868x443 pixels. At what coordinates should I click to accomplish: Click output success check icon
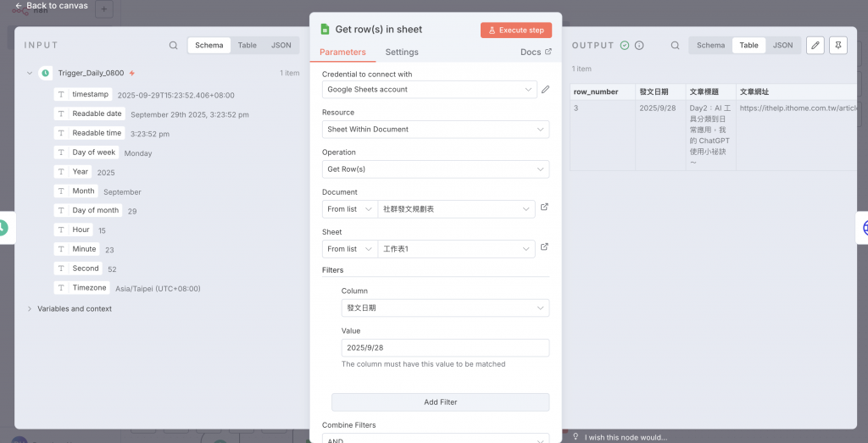point(625,46)
